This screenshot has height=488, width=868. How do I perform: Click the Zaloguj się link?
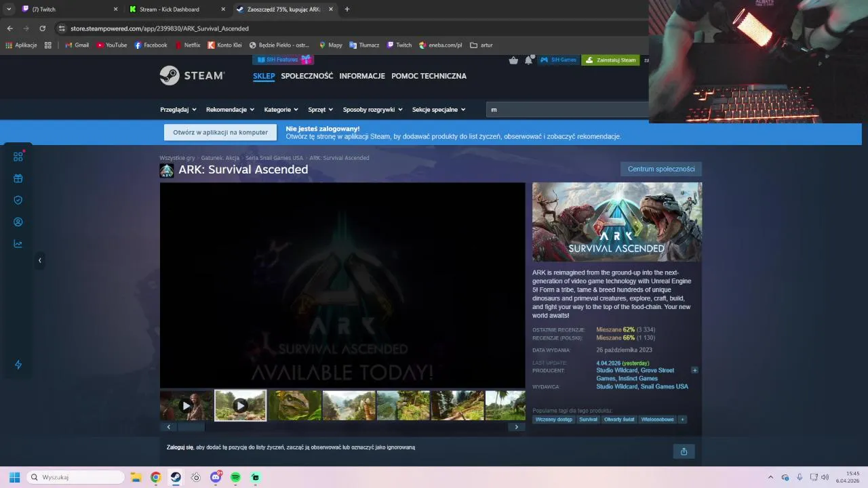180,447
